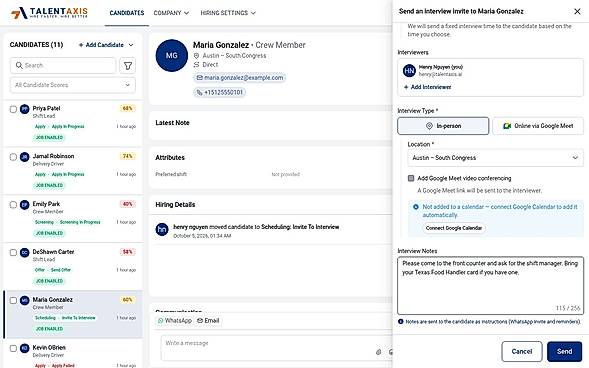Click maria.gonzalez@example.com email chip

click(x=240, y=78)
